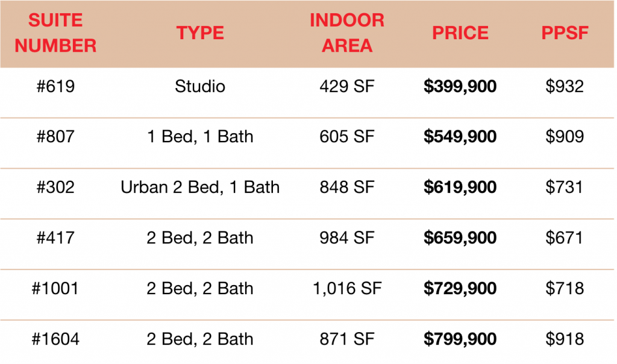Click the 1 Bed, 1 Bath cell

pyautogui.click(x=200, y=137)
